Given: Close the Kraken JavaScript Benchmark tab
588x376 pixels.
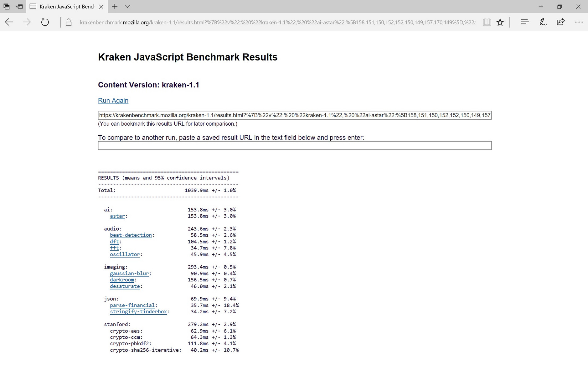Looking at the screenshot, I should 101,7.
